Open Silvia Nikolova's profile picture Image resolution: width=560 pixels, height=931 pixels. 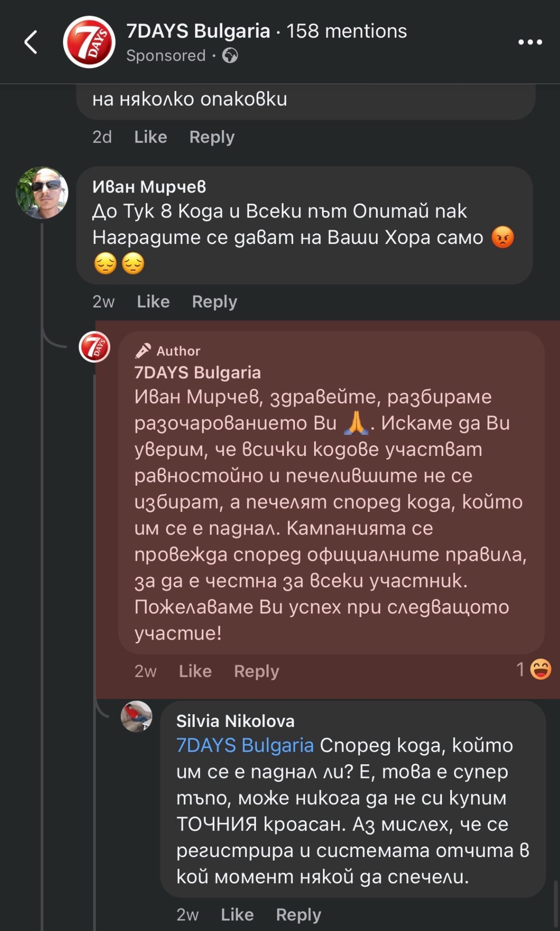click(136, 716)
